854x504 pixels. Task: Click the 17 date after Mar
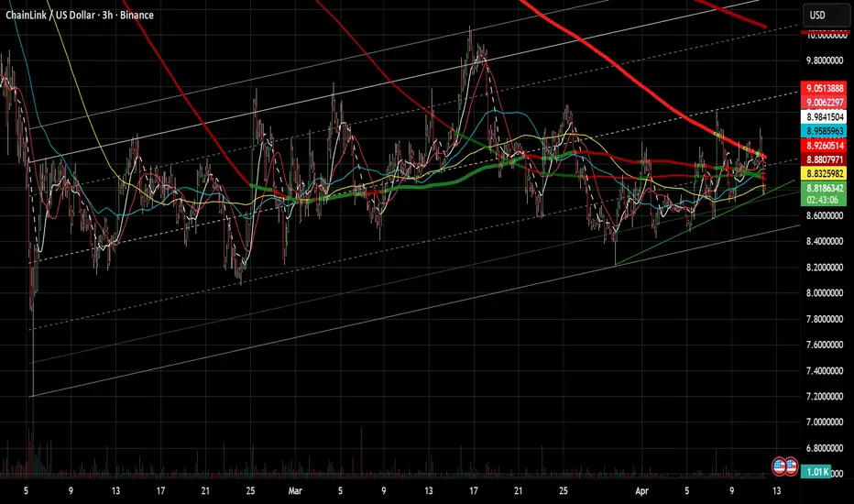pyautogui.click(x=474, y=491)
